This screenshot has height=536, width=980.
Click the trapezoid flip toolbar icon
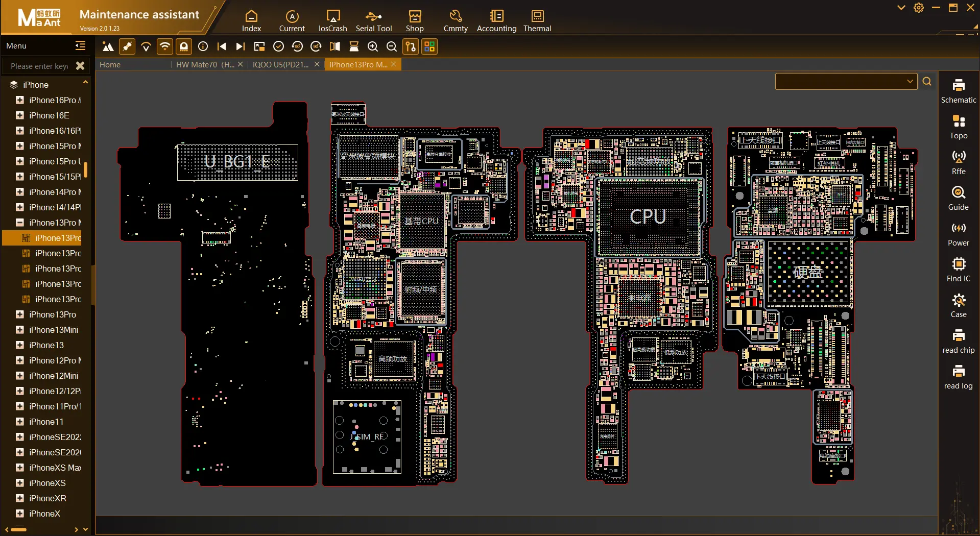(354, 47)
